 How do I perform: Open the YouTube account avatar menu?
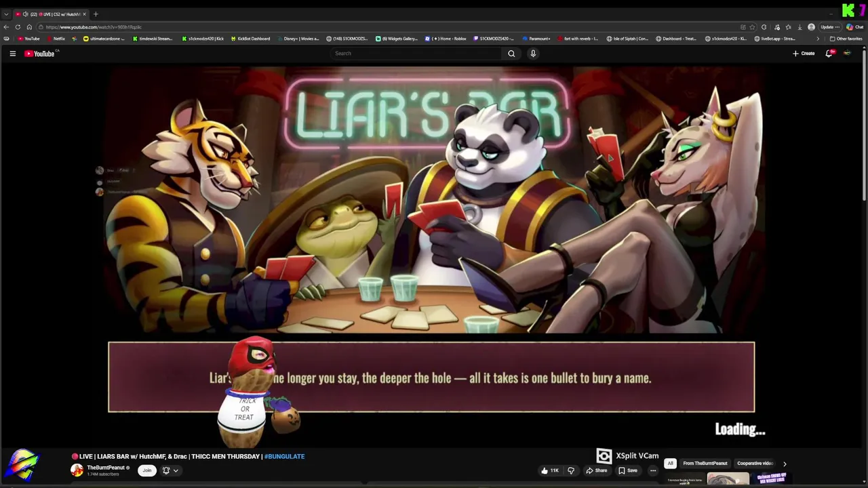pyautogui.click(x=847, y=54)
